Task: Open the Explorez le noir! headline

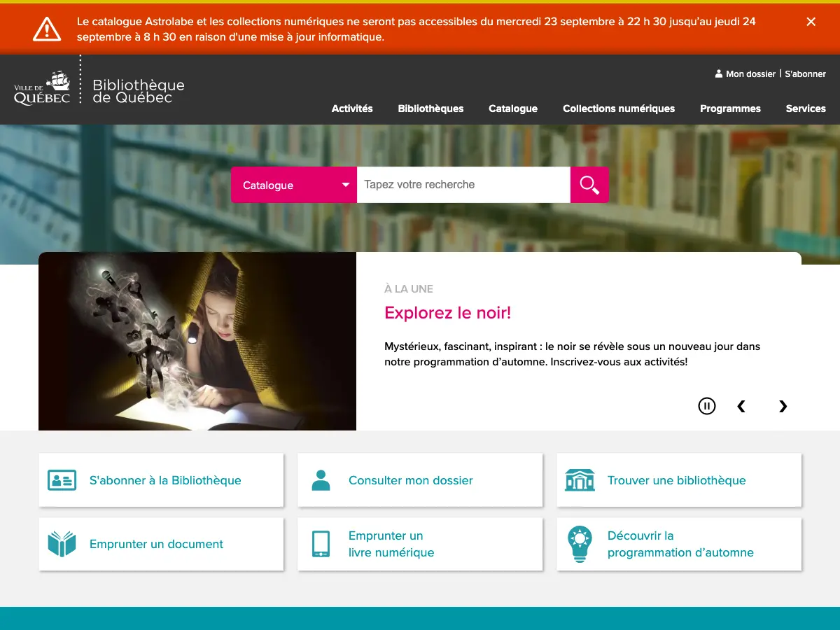Action: 448,313
